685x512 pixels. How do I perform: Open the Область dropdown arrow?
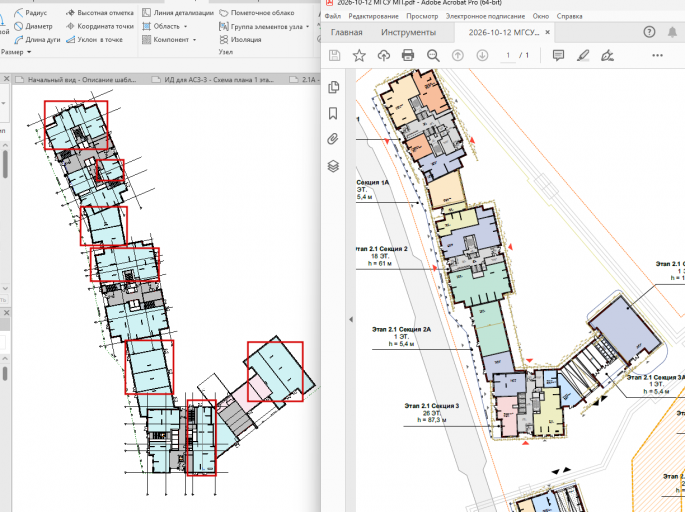click(185, 27)
